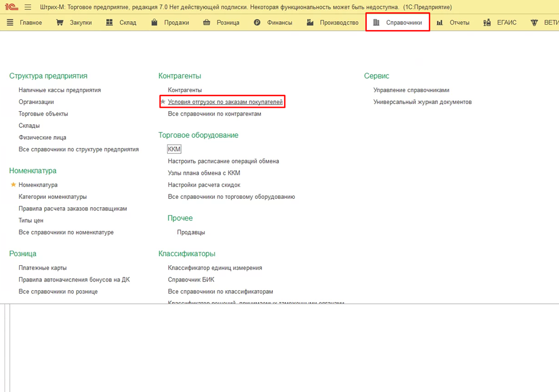Toggle gray favorite star beside Условия отгрузок
The height and width of the screenshot is (392, 559).
coord(163,102)
